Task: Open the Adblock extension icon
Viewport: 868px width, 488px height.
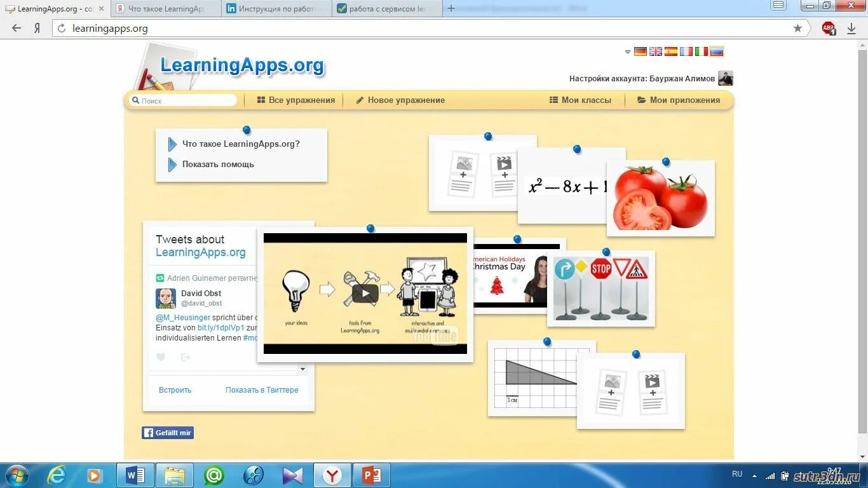Action: coord(829,28)
